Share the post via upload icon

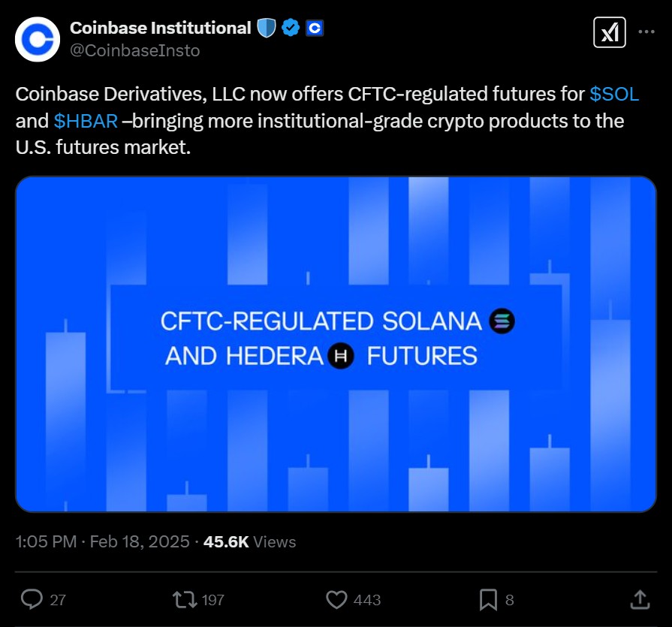[639, 599]
